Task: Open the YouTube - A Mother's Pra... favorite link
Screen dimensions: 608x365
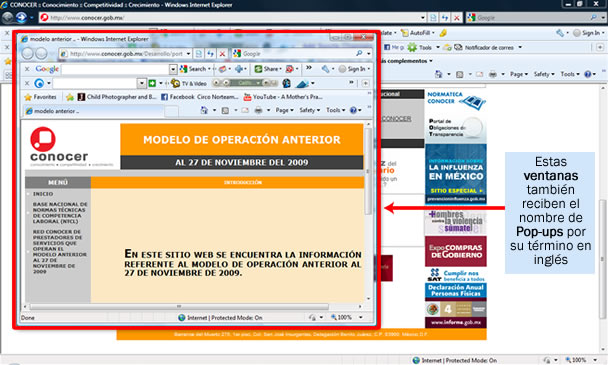Action: click(x=283, y=97)
